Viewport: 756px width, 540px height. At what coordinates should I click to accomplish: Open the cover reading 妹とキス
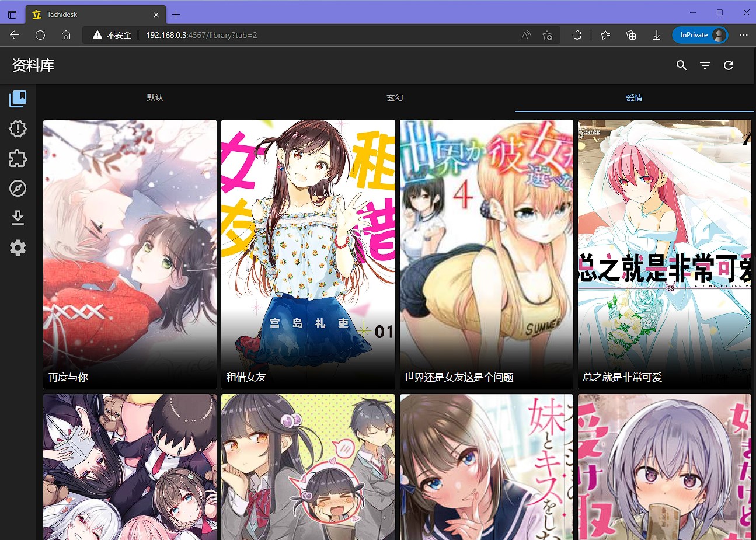(x=486, y=467)
